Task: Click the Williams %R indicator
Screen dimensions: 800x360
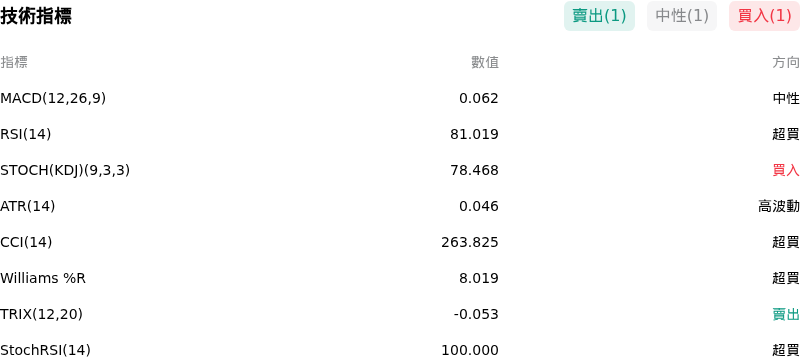Action: 43,278
